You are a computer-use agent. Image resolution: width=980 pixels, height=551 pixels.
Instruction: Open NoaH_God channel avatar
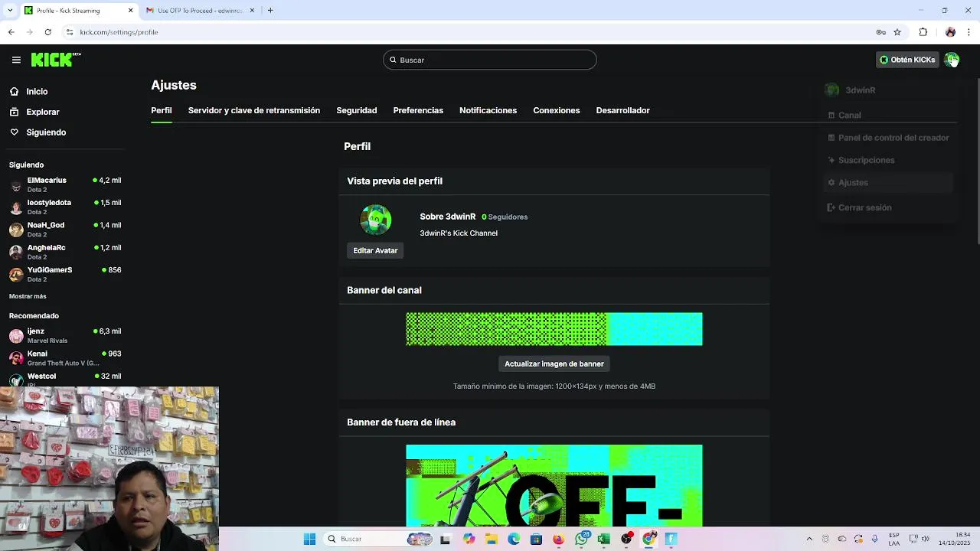[16, 230]
